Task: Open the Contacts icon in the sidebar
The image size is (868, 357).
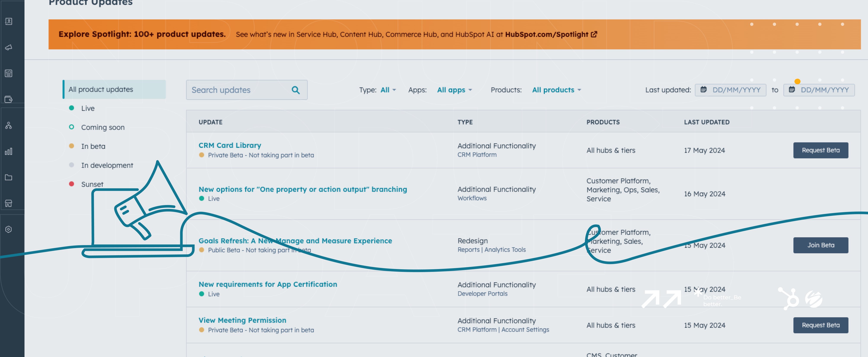Action: click(9, 21)
